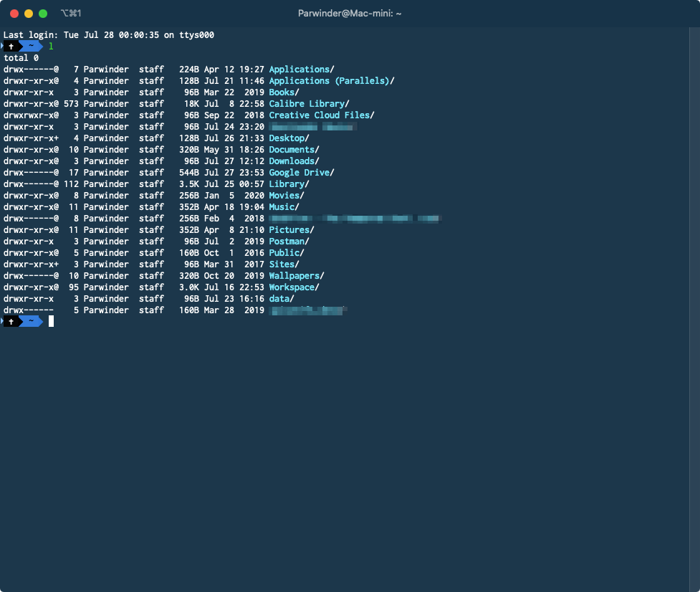Screen dimensions: 700x592
Task: Click the Documents/ directory name
Action: pyautogui.click(x=294, y=150)
